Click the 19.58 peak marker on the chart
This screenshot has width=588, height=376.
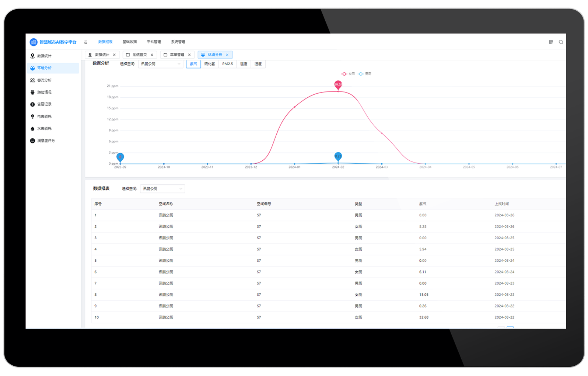coord(338,85)
